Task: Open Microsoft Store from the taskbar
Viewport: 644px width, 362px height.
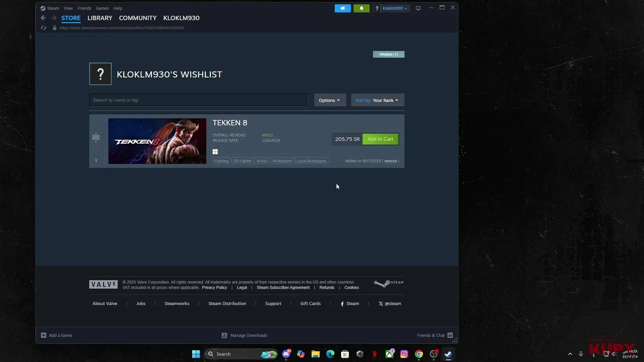Action: [345, 354]
